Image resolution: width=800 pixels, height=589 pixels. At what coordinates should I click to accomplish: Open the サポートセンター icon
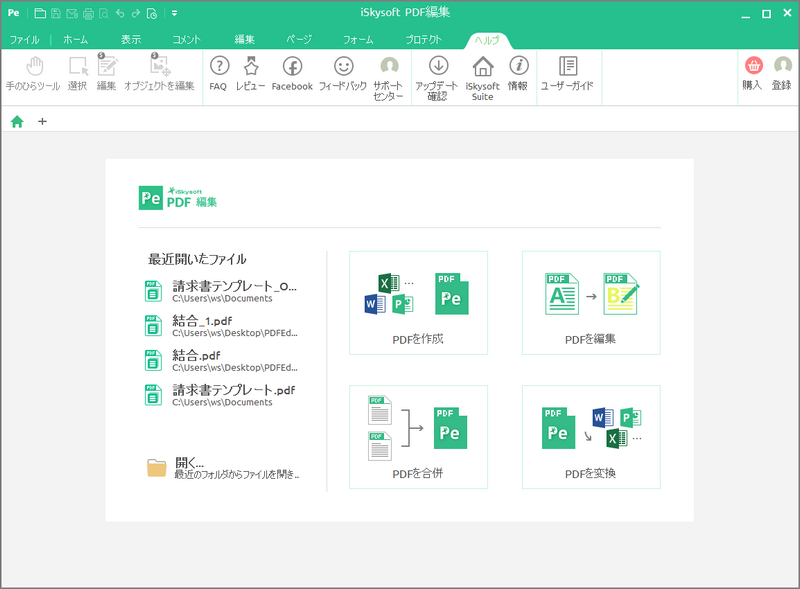click(388, 79)
